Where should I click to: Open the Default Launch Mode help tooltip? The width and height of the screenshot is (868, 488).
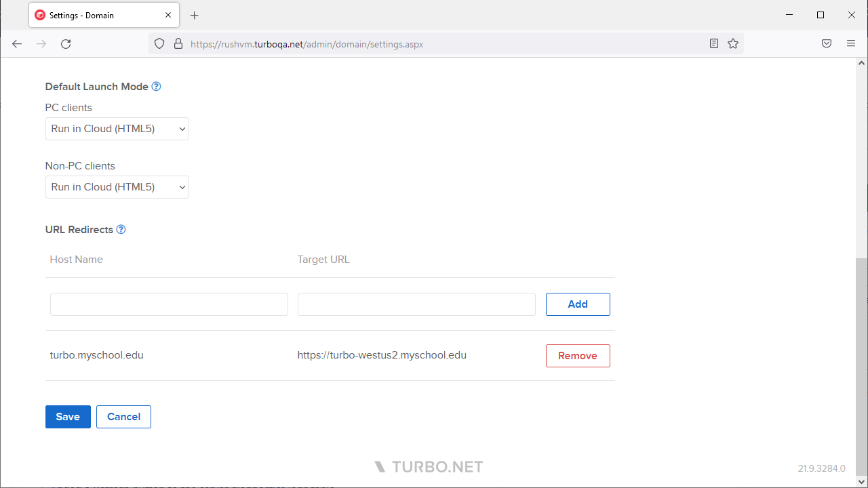click(x=156, y=86)
